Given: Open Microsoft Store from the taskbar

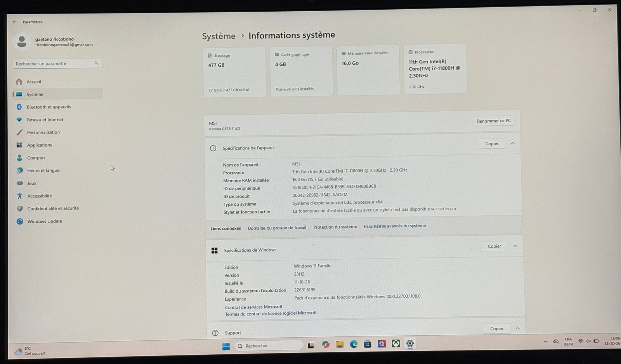Looking at the screenshot, I should coord(368,344).
